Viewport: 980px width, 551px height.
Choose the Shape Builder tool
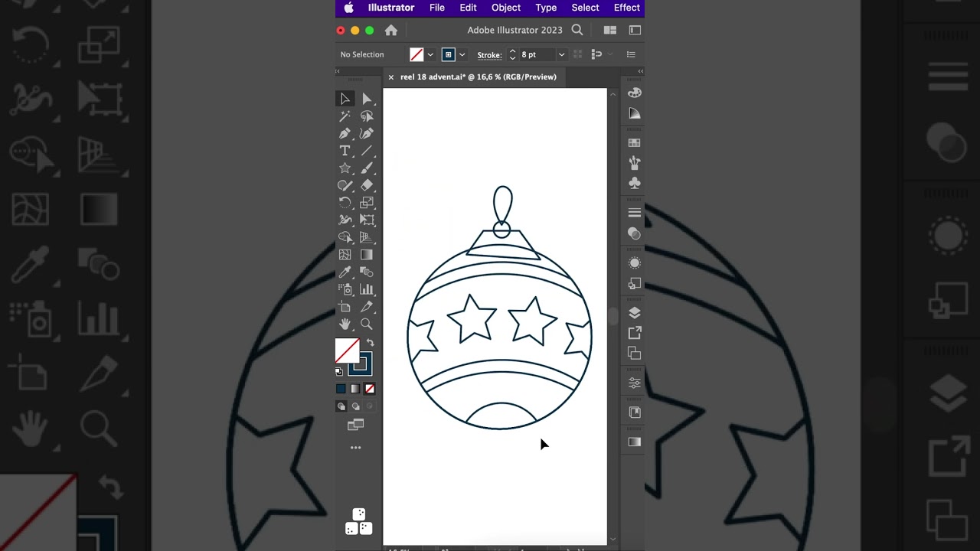pyautogui.click(x=345, y=237)
